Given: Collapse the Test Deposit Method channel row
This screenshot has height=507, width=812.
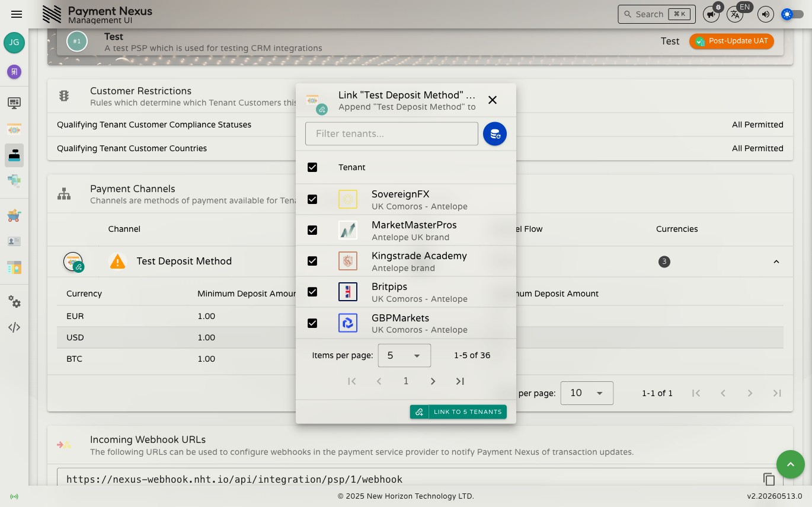Looking at the screenshot, I should (x=776, y=262).
